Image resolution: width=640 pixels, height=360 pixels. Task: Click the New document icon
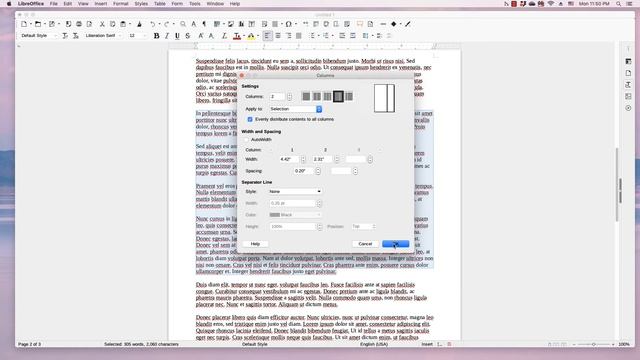(24, 24)
